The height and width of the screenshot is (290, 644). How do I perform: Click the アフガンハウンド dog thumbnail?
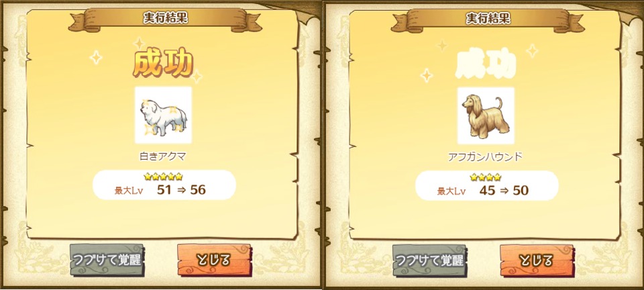(486, 115)
